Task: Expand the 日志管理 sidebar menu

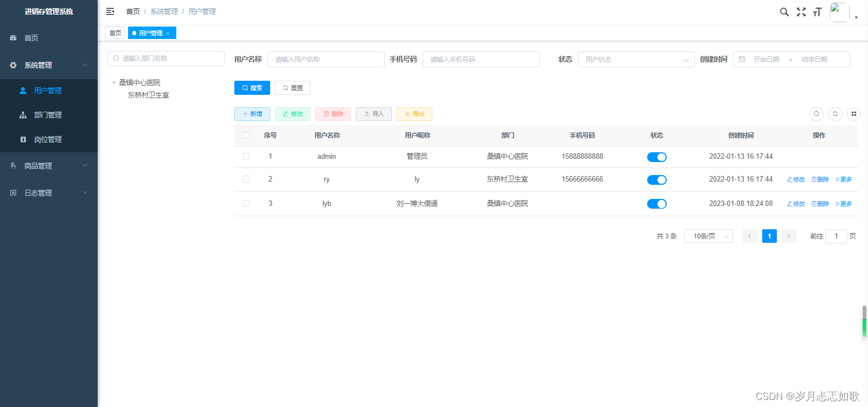Action: (x=49, y=193)
